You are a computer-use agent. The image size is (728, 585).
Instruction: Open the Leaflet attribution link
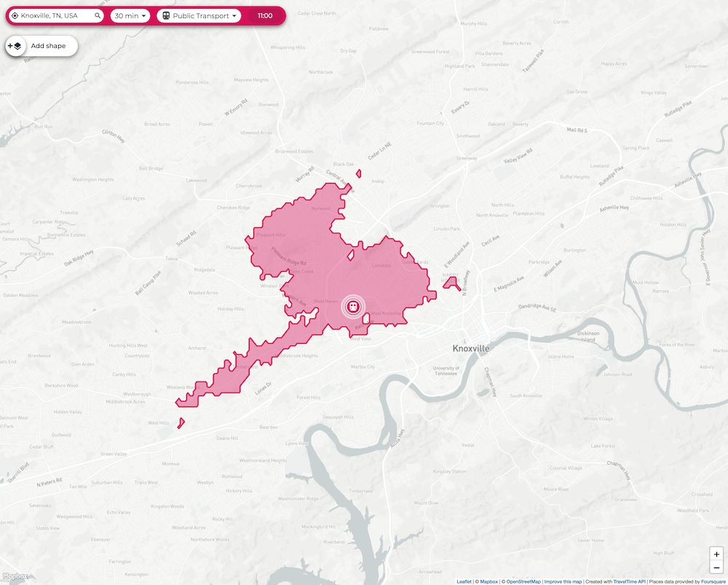pos(464,581)
